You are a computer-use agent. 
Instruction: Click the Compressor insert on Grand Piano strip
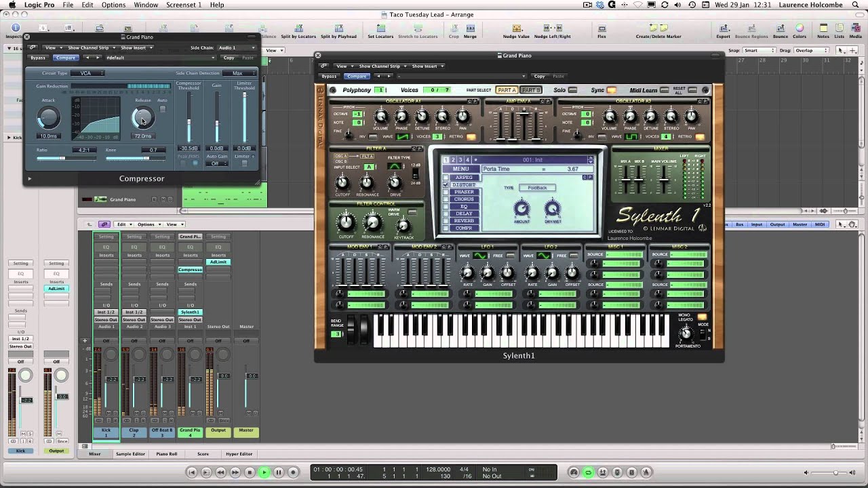[190, 270]
